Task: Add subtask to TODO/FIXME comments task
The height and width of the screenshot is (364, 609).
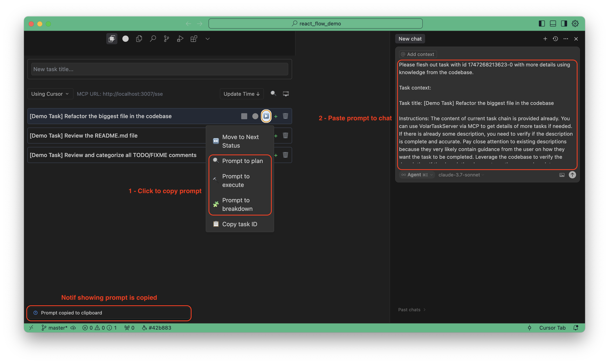Action: pyautogui.click(x=276, y=155)
